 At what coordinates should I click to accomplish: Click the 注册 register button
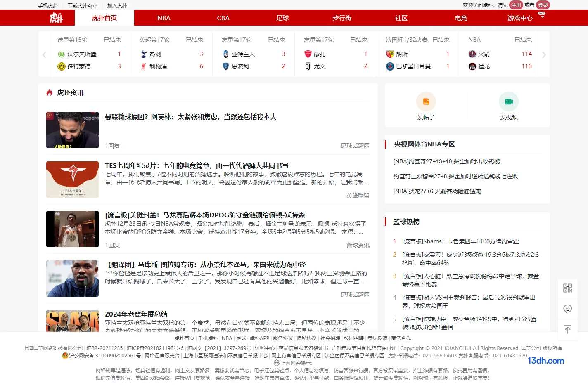(516, 5)
